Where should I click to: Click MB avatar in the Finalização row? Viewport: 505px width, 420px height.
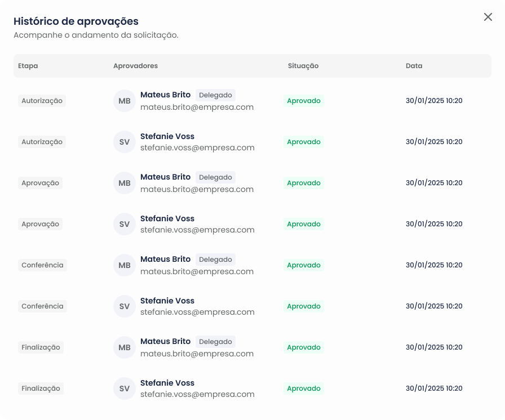pos(125,347)
